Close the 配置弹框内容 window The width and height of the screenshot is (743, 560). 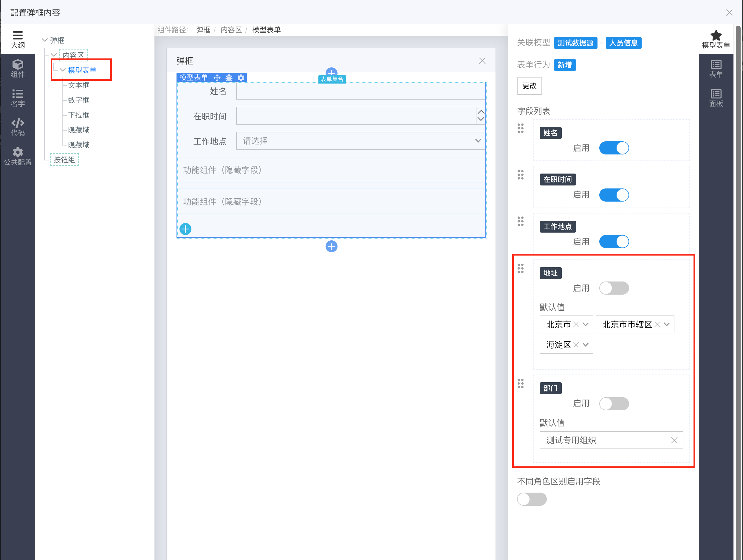click(729, 13)
